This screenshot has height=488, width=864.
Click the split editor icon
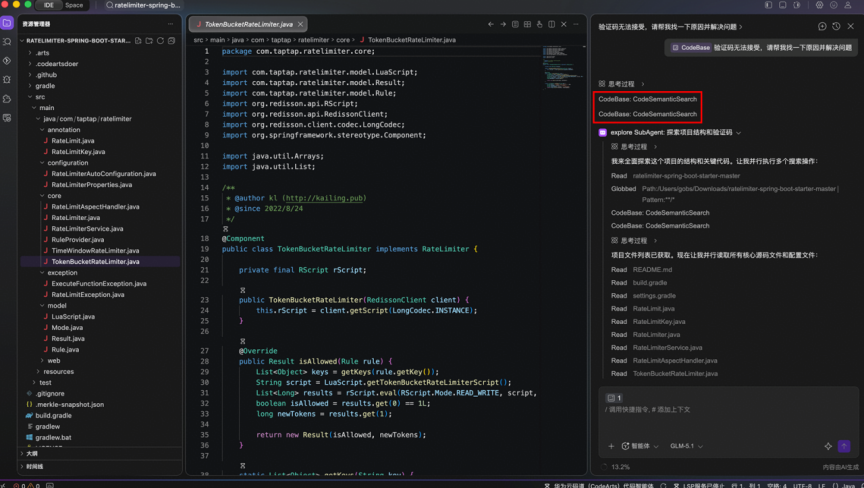pos(552,24)
